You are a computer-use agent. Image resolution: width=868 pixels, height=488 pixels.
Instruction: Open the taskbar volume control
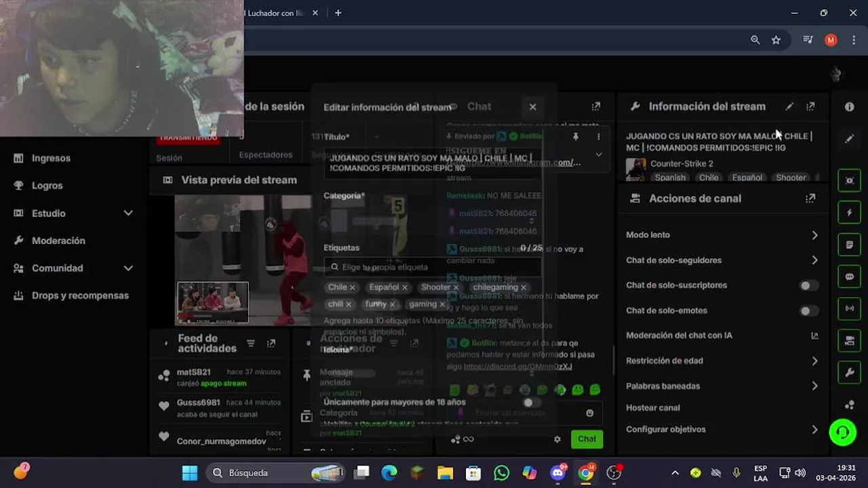[x=800, y=472]
